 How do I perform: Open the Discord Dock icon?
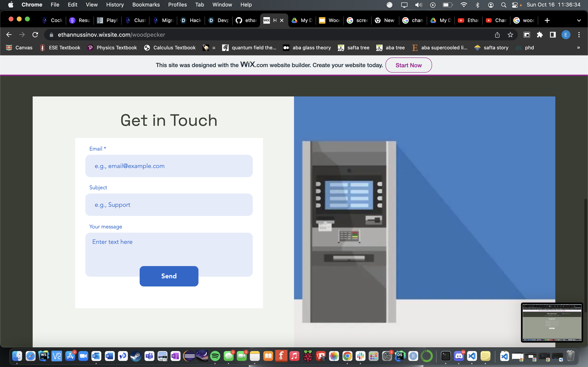[x=459, y=356]
